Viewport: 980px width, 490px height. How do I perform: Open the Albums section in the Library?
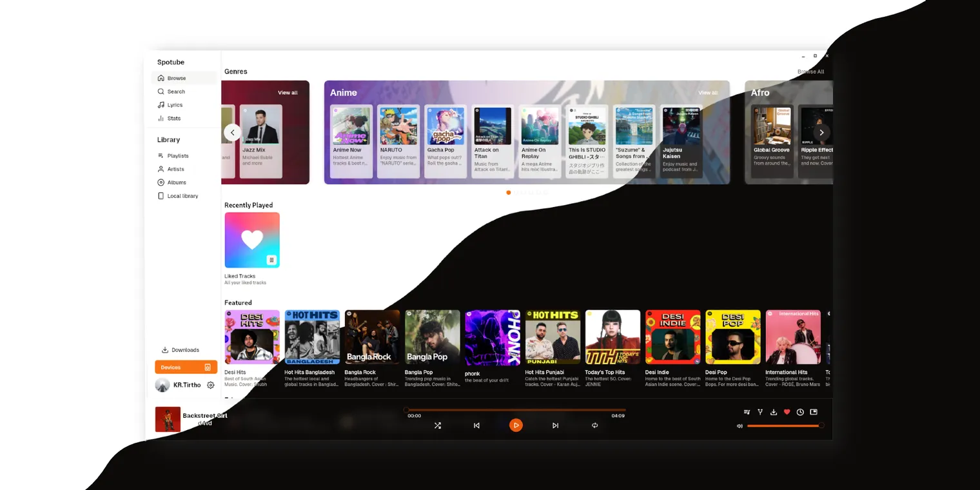pyautogui.click(x=175, y=182)
